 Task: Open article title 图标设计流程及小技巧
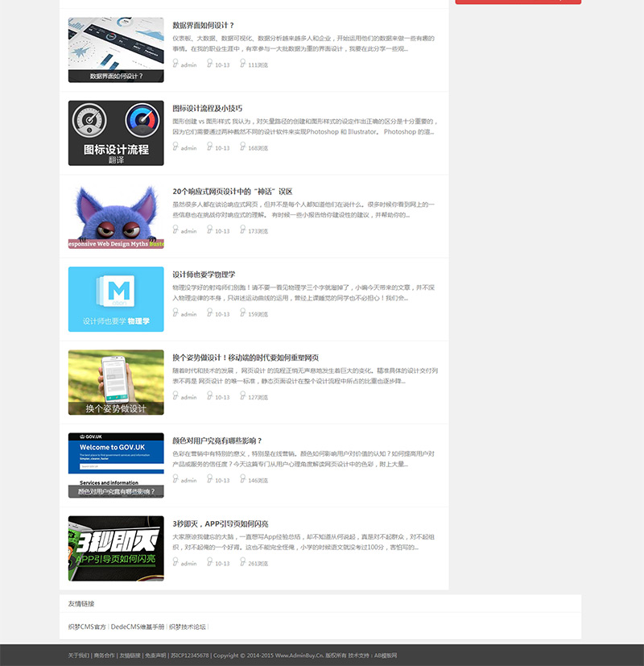(x=207, y=108)
